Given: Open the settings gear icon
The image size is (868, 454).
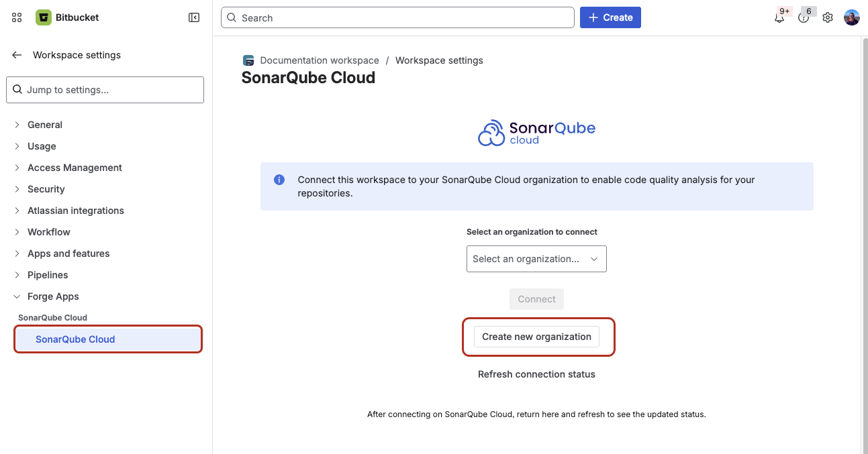Looking at the screenshot, I should [828, 18].
